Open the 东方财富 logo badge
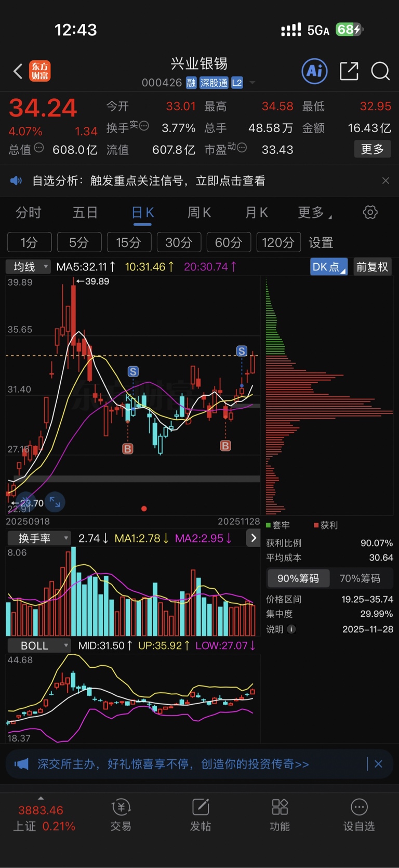Image resolution: width=399 pixels, height=868 pixels. pyautogui.click(x=40, y=71)
